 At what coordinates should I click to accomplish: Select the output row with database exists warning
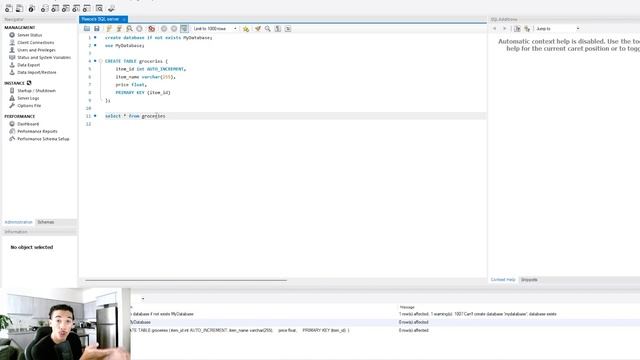(x=384, y=314)
